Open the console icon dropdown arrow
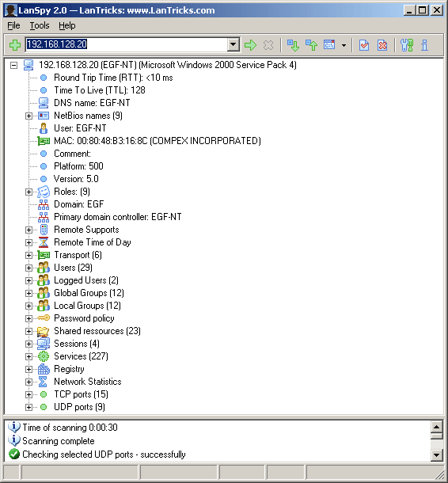Viewport: 448px width, 483px height. (344, 46)
